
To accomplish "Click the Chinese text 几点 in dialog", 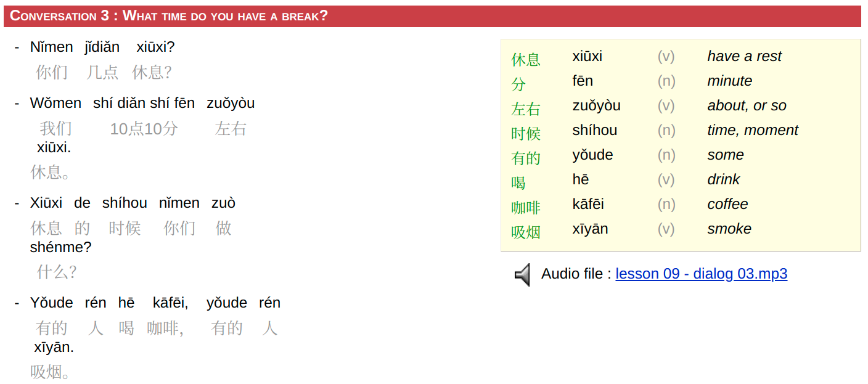I will tap(102, 72).
